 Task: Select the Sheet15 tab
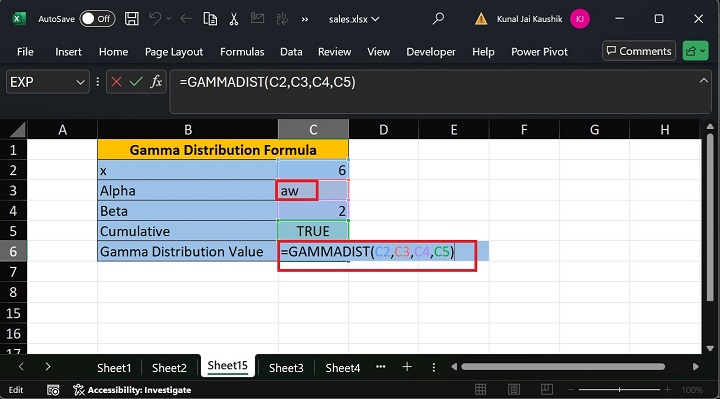[x=228, y=366]
